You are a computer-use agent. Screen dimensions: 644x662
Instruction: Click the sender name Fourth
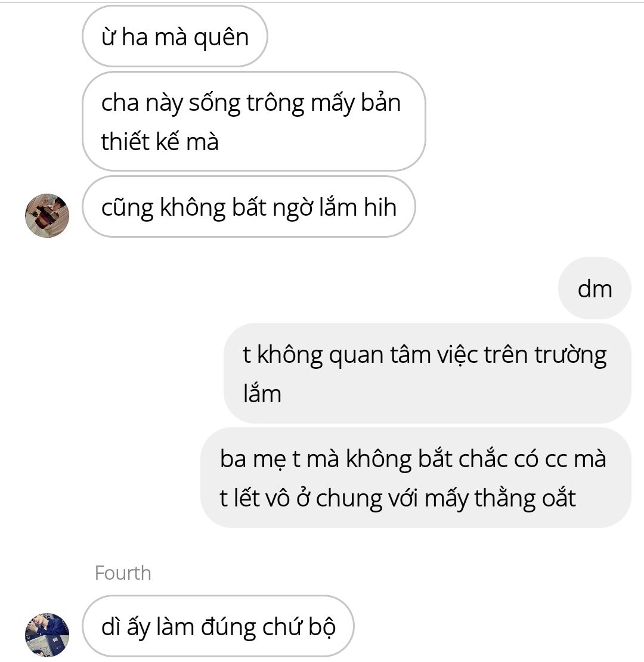(x=123, y=573)
